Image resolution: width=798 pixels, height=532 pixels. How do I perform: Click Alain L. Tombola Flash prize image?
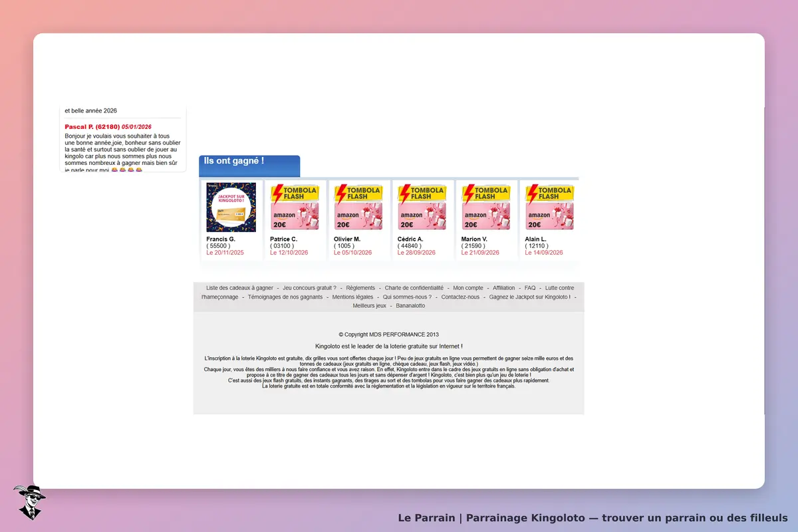click(x=550, y=207)
